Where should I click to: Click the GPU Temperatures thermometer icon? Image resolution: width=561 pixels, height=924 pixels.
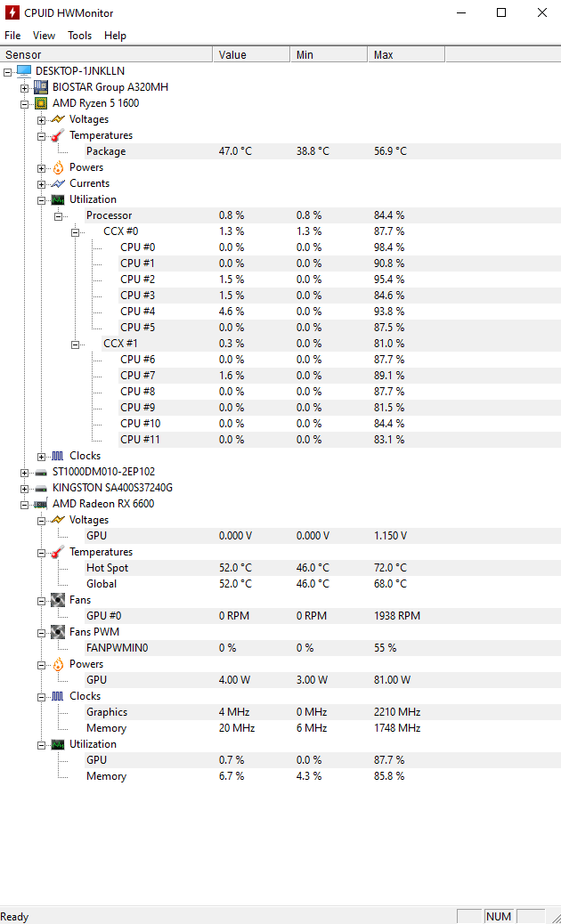click(x=58, y=552)
